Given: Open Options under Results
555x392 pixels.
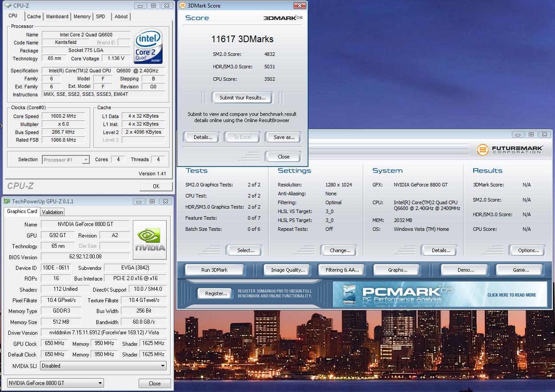Looking at the screenshot, I should tap(528, 250).
